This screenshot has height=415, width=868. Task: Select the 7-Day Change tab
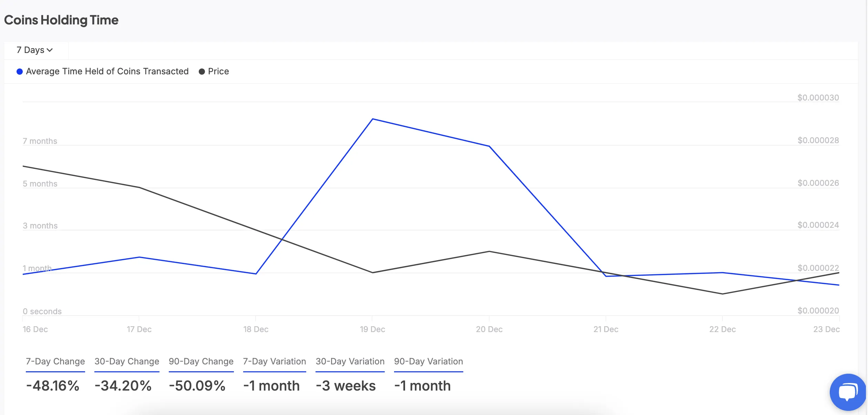[55, 362]
